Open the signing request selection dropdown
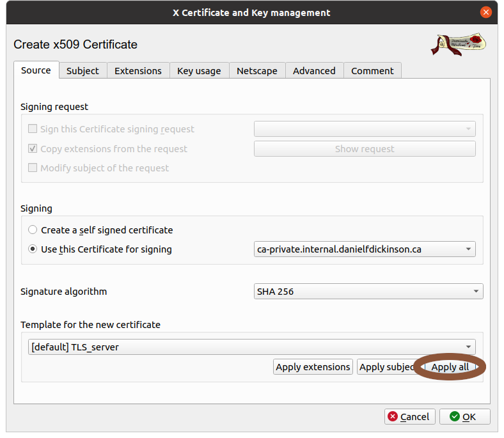 click(365, 129)
